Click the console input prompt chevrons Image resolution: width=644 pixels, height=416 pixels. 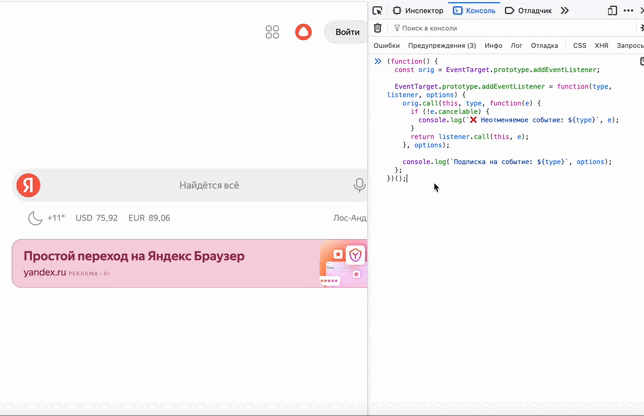[378, 61]
